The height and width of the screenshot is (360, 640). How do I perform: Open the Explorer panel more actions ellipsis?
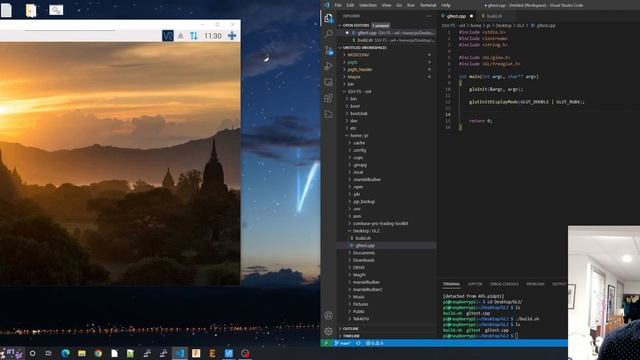[429, 16]
